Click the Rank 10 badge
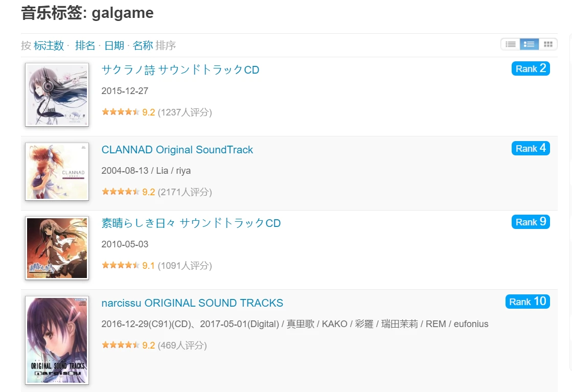The width and height of the screenshot is (572, 392). (x=528, y=302)
